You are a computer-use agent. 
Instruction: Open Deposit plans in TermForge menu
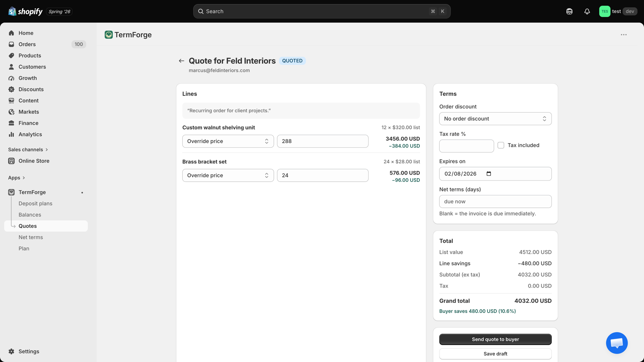tap(35, 204)
